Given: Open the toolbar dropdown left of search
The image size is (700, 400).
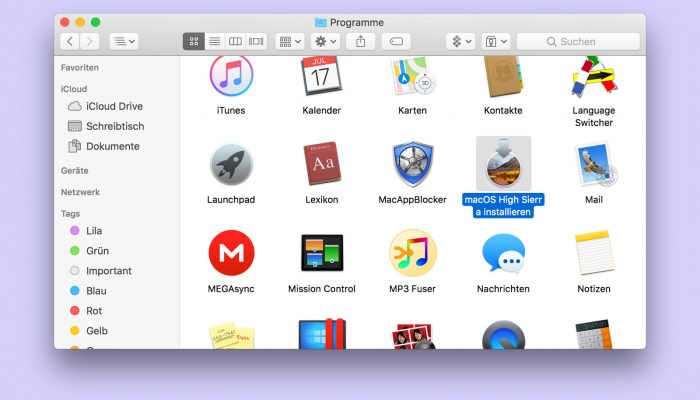Looking at the screenshot, I should coord(496,42).
